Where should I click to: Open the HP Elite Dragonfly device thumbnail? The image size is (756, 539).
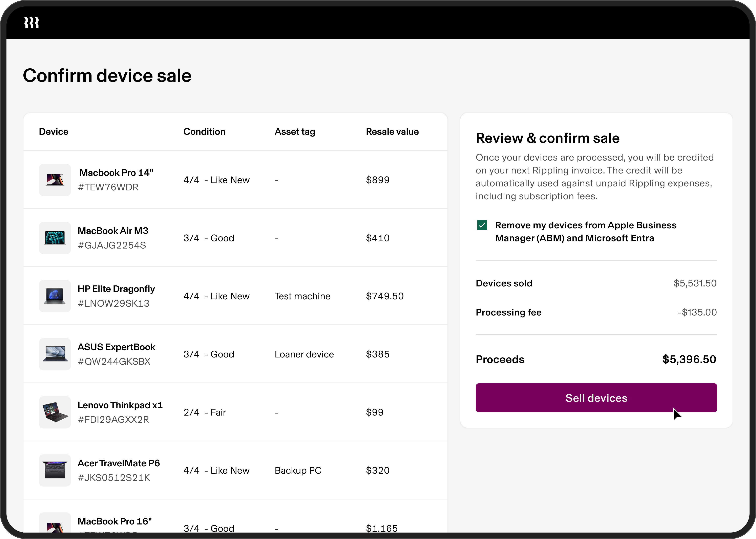click(55, 296)
